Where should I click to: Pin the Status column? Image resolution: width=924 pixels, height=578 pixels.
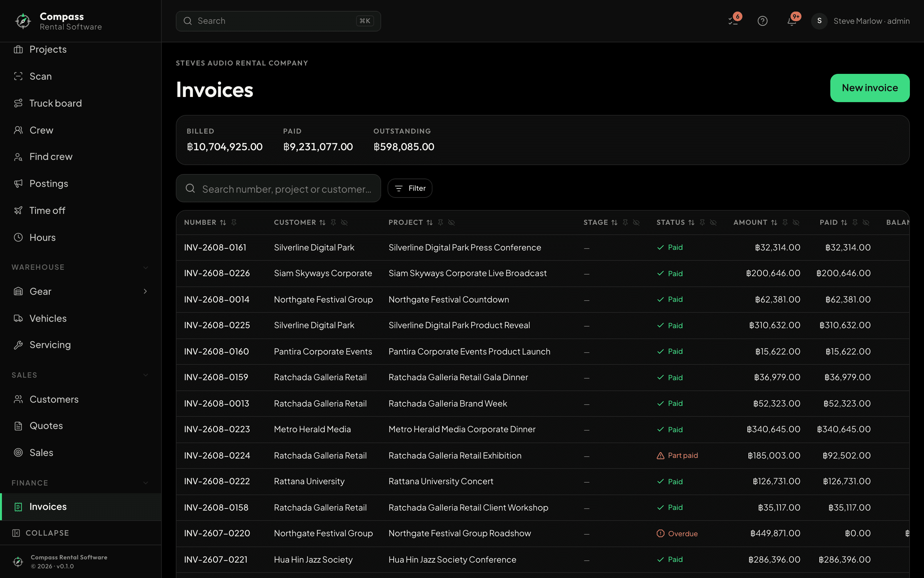pyautogui.click(x=702, y=223)
